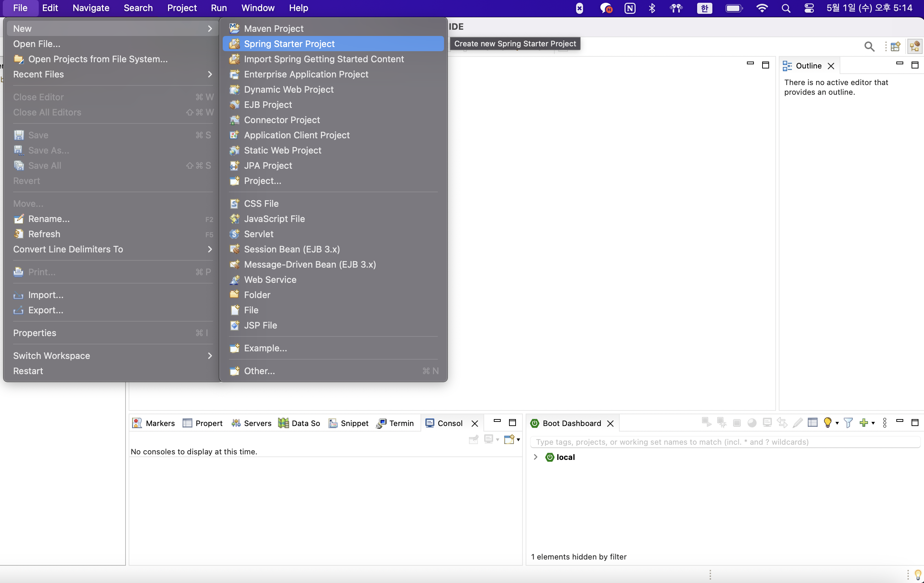Click the filter funnel icon in Boot Dashboard
Viewport: 924px width, 583px height.
848,423
